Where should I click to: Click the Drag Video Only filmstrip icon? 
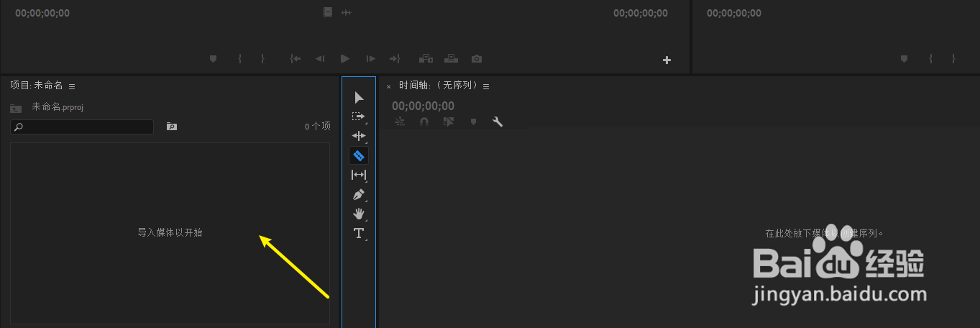(328, 12)
